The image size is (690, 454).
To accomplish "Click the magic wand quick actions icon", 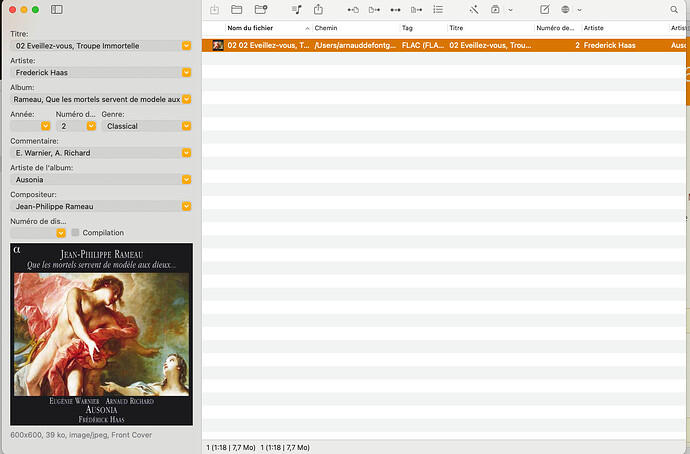I will (474, 10).
